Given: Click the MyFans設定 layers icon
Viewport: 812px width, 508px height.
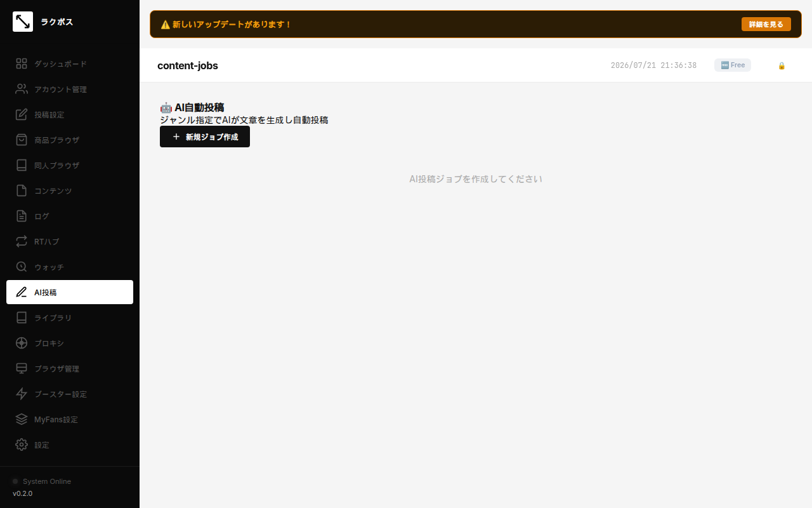Looking at the screenshot, I should tap(22, 419).
